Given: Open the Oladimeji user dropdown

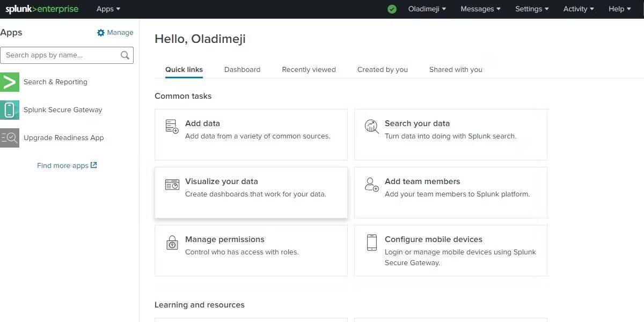Looking at the screenshot, I should coord(427,9).
